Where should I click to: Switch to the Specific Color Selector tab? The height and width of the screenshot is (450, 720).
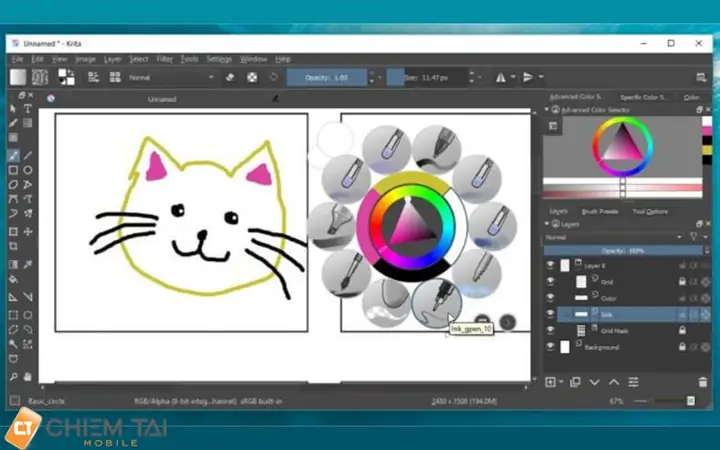(x=642, y=97)
